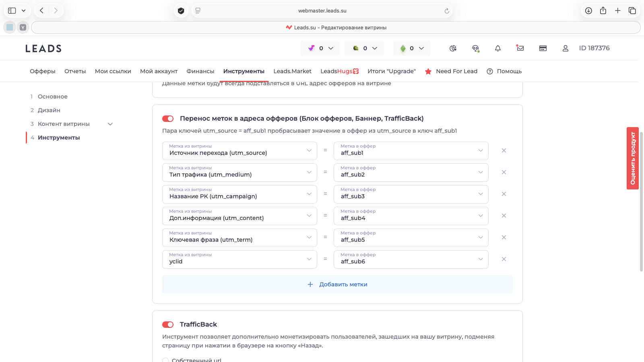Open the user profile icon
Screen dimensions: 644x362
pyautogui.click(x=566, y=48)
